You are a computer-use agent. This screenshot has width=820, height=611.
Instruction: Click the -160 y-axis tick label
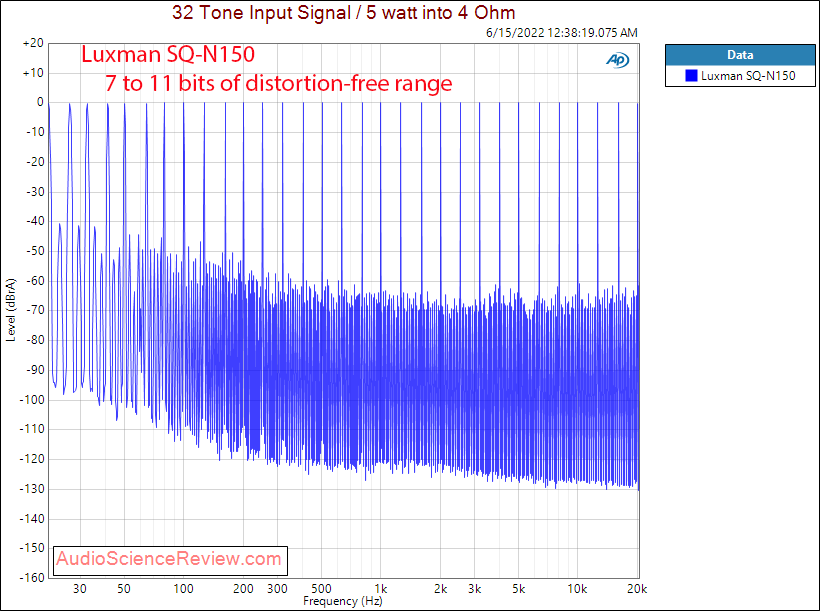pyautogui.click(x=32, y=578)
